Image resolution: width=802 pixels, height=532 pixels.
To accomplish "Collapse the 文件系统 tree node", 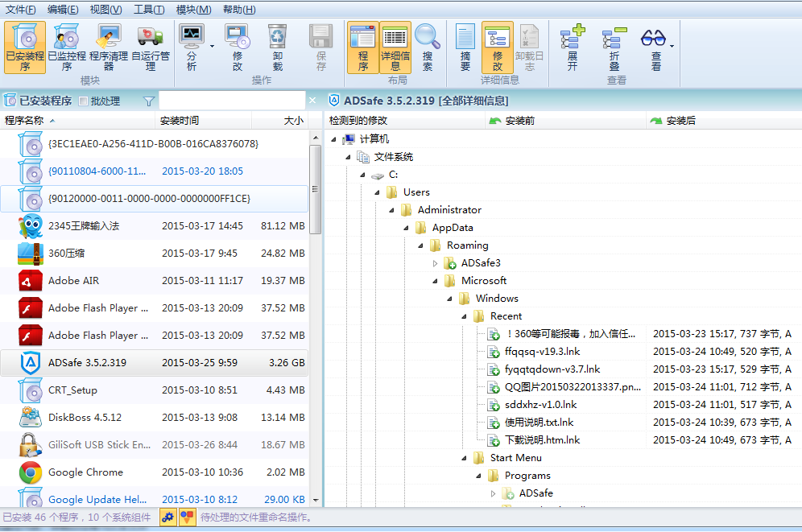I will point(348,157).
